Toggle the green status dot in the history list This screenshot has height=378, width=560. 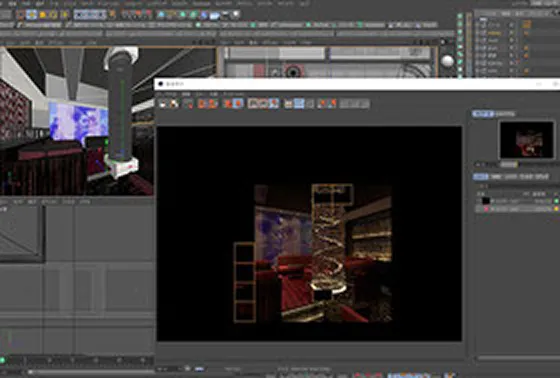(556, 201)
